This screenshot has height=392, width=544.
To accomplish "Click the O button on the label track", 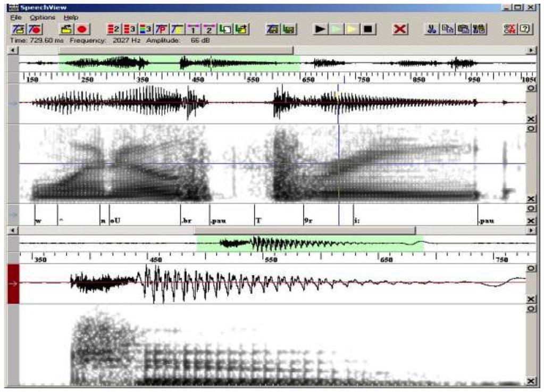I will (x=531, y=208).
